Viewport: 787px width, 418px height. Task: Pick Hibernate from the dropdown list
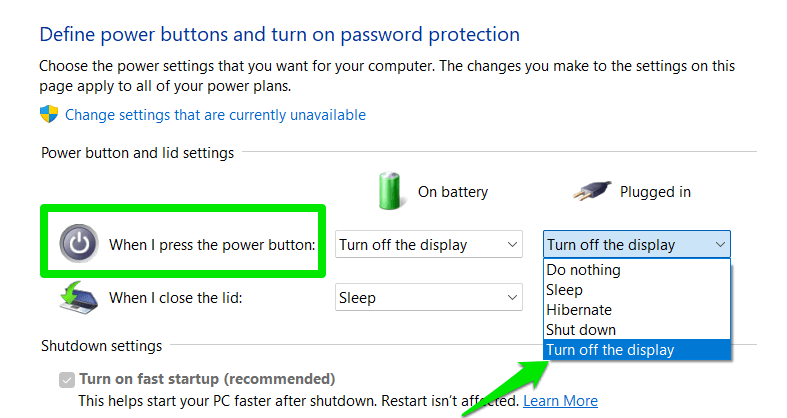[x=579, y=310]
